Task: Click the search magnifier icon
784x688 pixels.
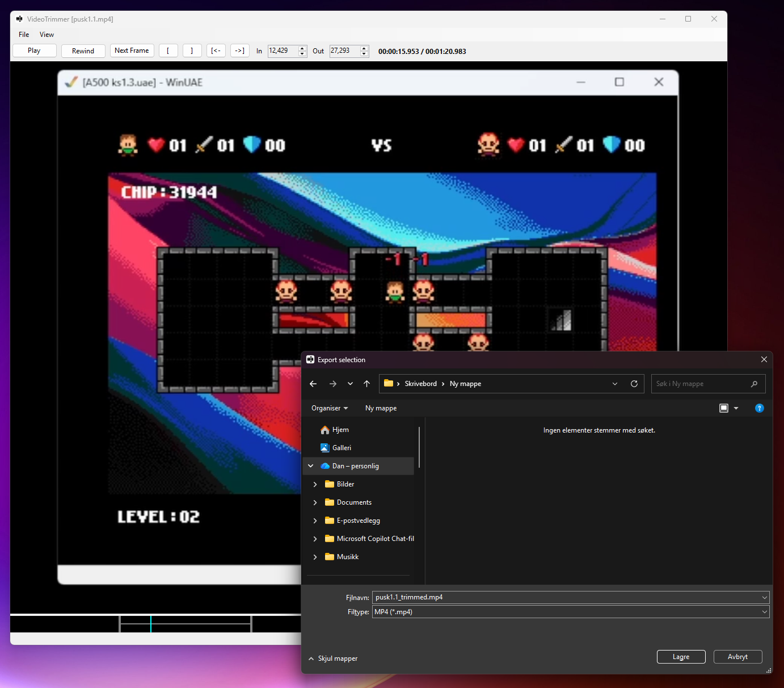Action: [754, 384]
